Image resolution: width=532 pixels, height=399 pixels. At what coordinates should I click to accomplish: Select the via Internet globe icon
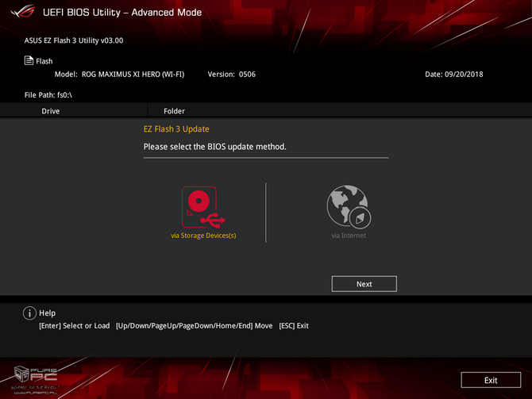349,207
